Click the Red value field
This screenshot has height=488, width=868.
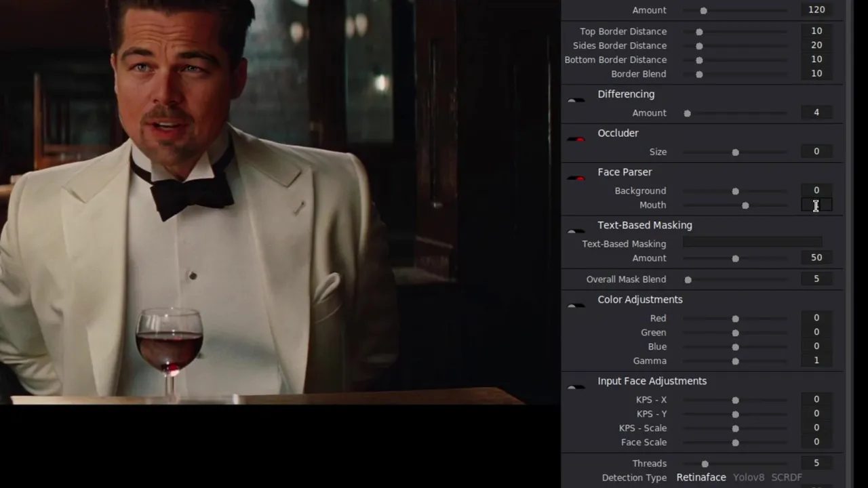816,318
